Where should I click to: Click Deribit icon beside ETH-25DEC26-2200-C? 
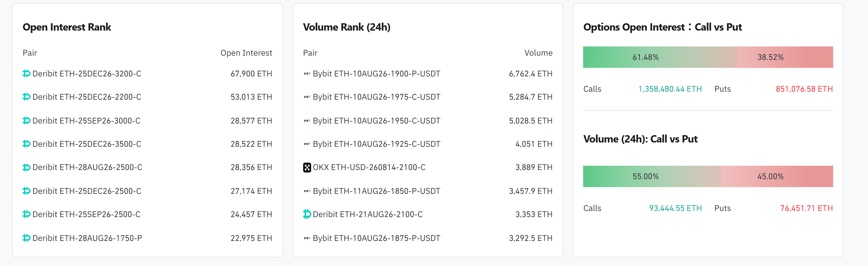(27, 97)
